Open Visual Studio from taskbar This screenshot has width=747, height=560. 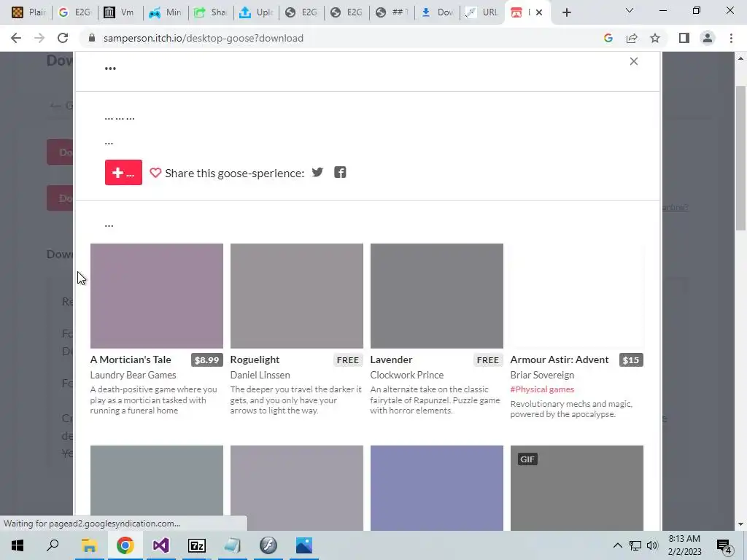[x=160, y=545]
